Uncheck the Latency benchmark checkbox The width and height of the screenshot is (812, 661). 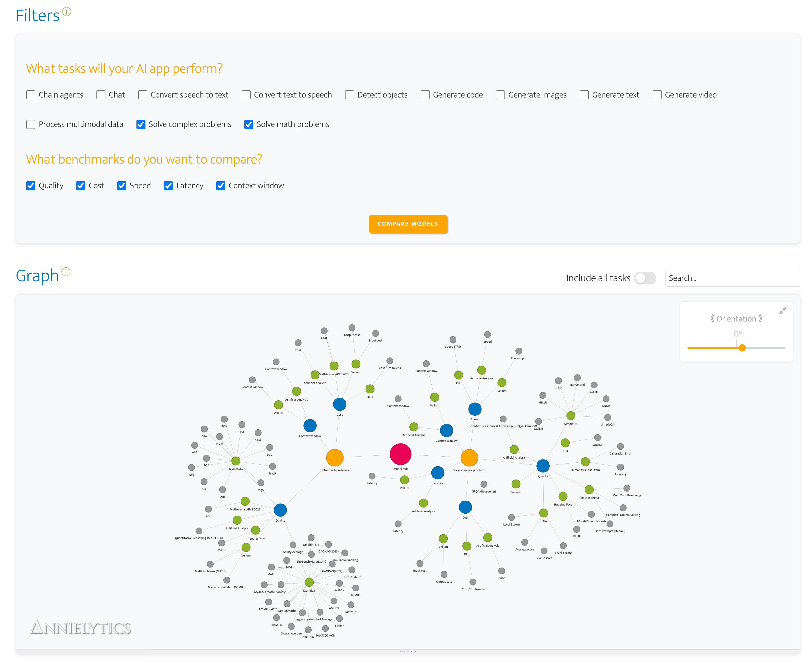point(168,186)
